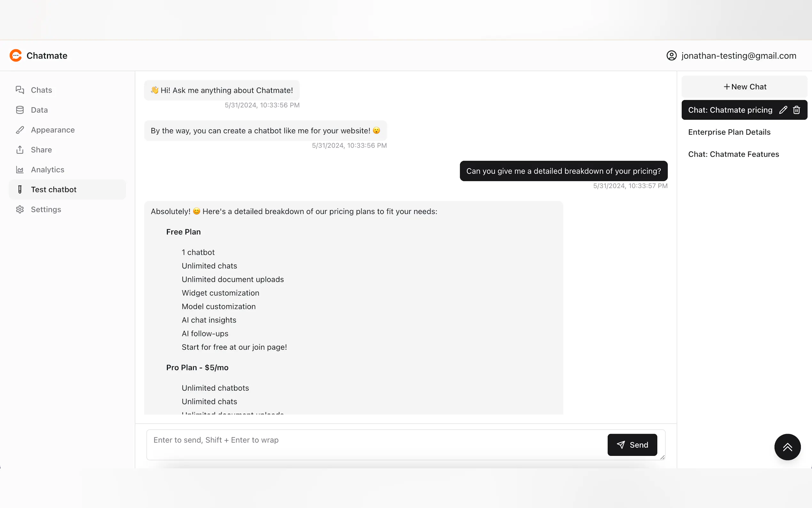
Task: Select the Chat: Chatmate Features conversation
Action: tap(733, 154)
